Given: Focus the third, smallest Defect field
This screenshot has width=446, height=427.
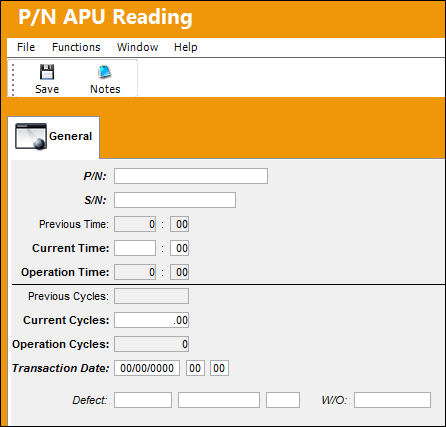Looking at the screenshot, I should click(x=283, y=400).
